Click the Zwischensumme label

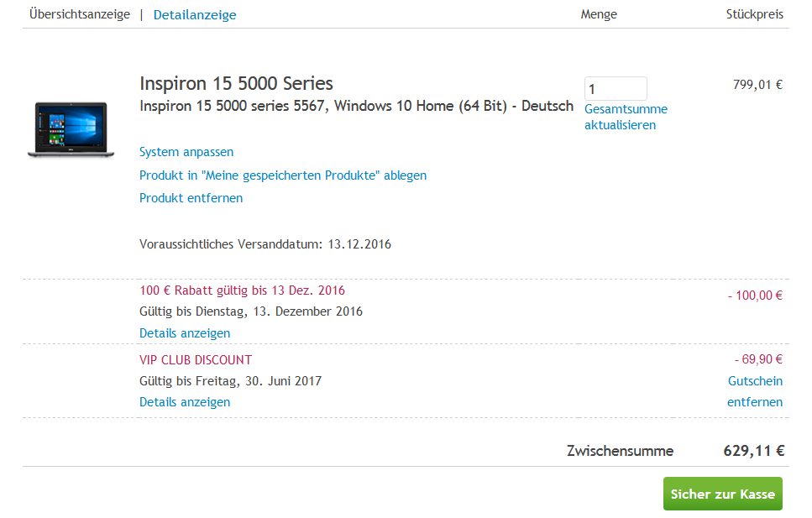pos(621,451)
